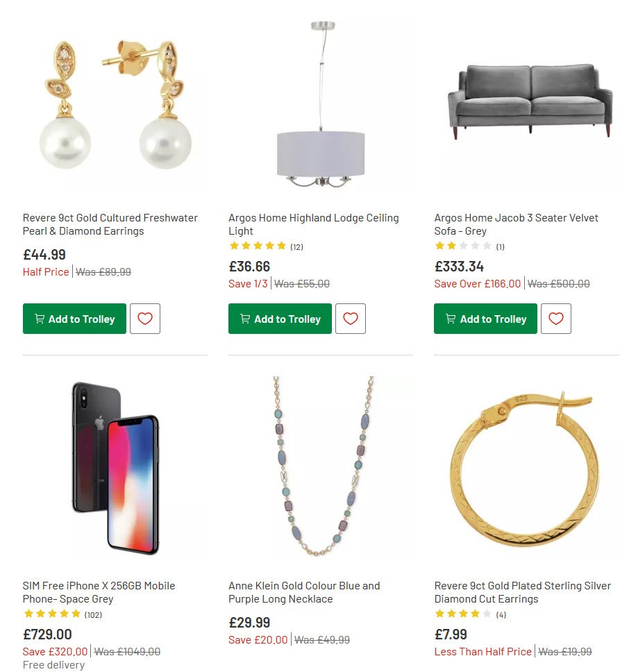Click the trolley icon on the pearl earrings button
Viewport: 629px width, 672px height.
pos(40,319)
